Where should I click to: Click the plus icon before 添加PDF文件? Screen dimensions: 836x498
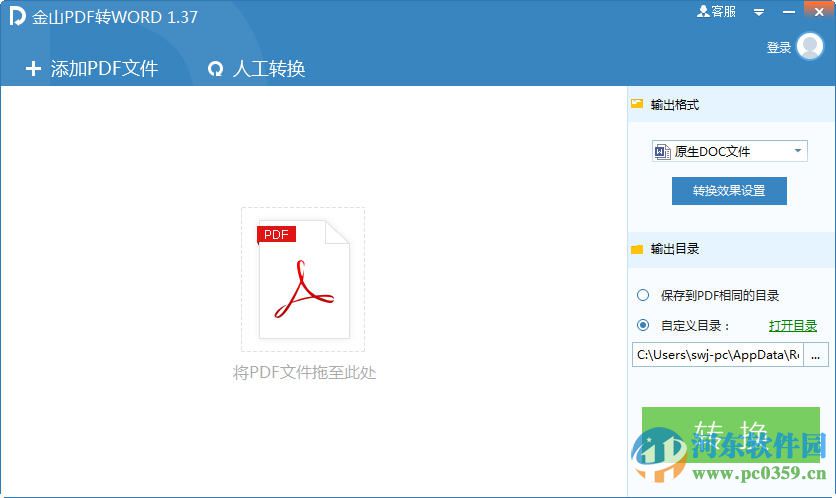pyautogui.click(x=33, y=68)
